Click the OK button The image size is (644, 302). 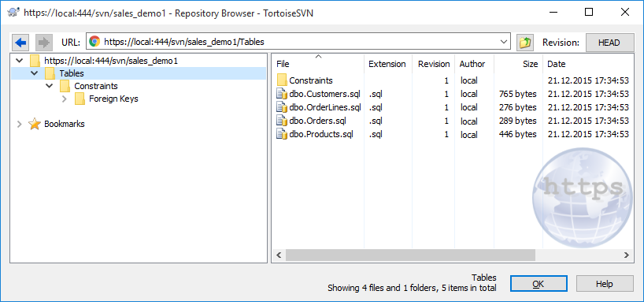[539, 284]
